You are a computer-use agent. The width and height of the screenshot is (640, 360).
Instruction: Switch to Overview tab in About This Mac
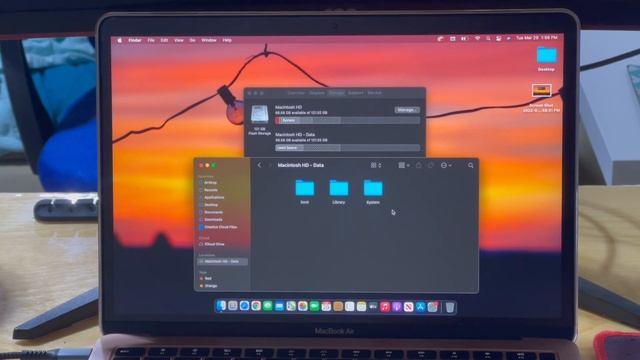tap(296, 93)
